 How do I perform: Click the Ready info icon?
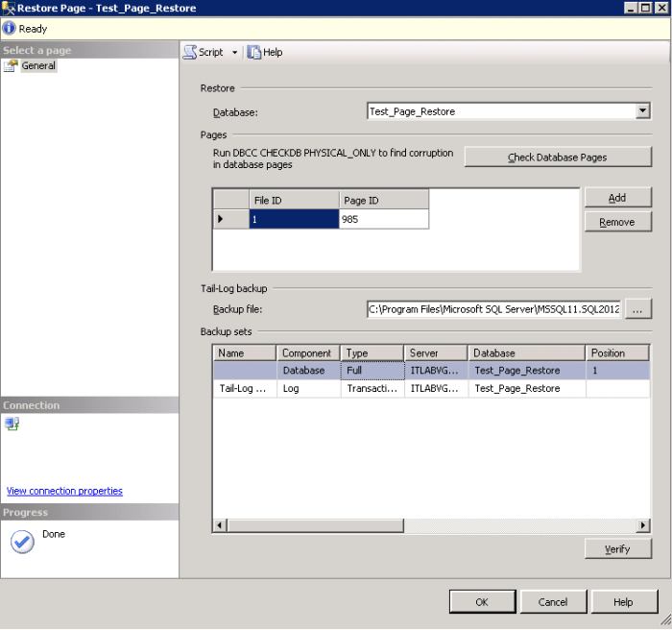[9, 29]
